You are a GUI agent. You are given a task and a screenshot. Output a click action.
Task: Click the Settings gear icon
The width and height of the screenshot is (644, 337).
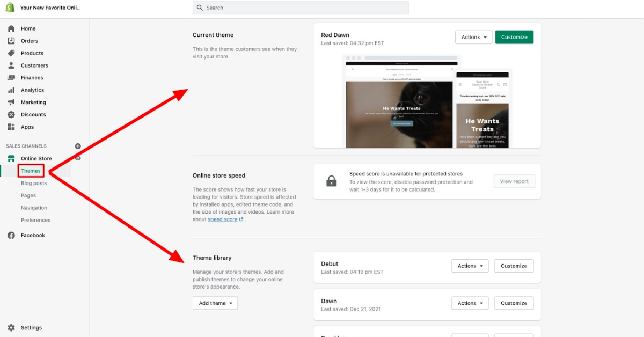[x=12, y=327]
